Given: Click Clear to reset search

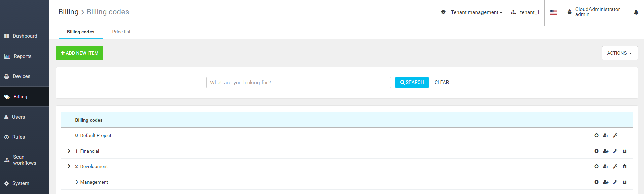Looking at the screenshot, I should point(441,83).
